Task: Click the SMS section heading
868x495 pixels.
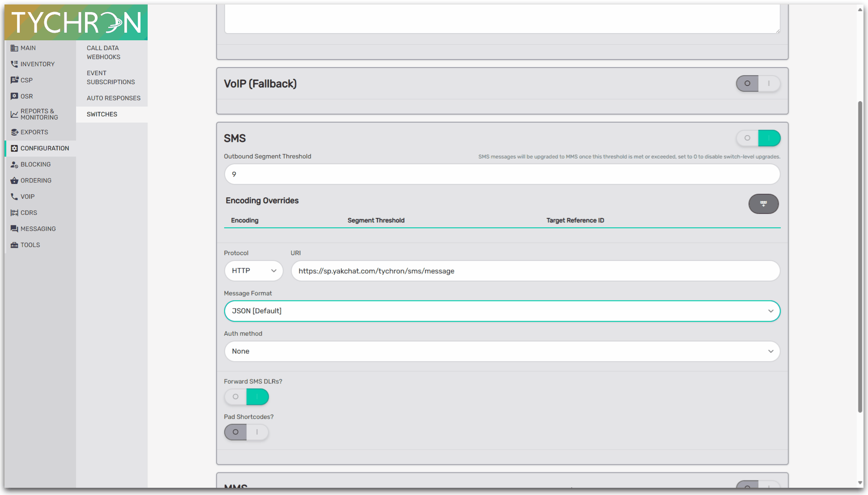Action: click(x=235, y=138)
